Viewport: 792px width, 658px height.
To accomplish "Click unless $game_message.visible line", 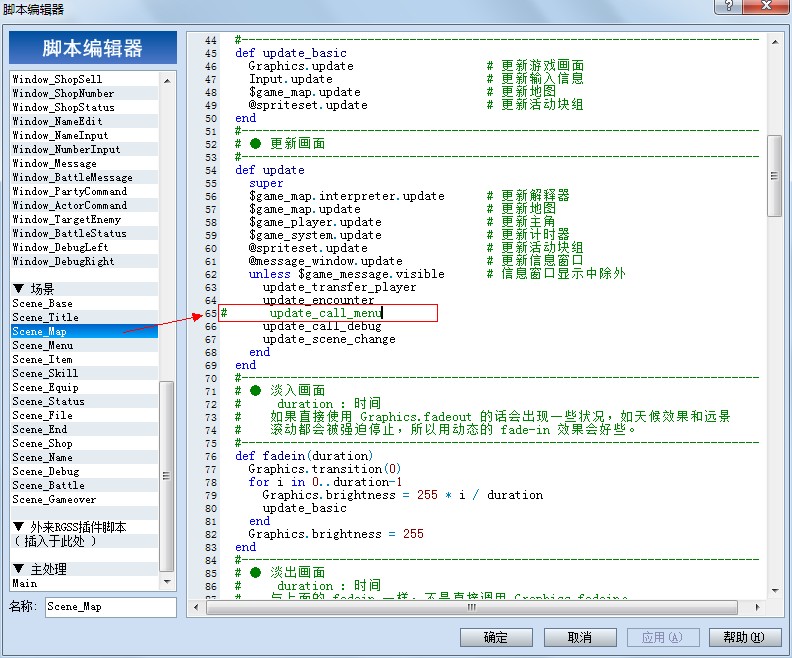I will pyautogui.click(x=346, y=274).
